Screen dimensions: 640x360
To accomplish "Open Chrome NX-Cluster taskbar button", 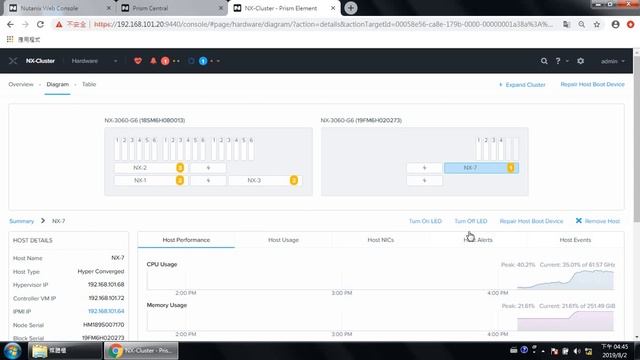I will [x=141, y=351].
